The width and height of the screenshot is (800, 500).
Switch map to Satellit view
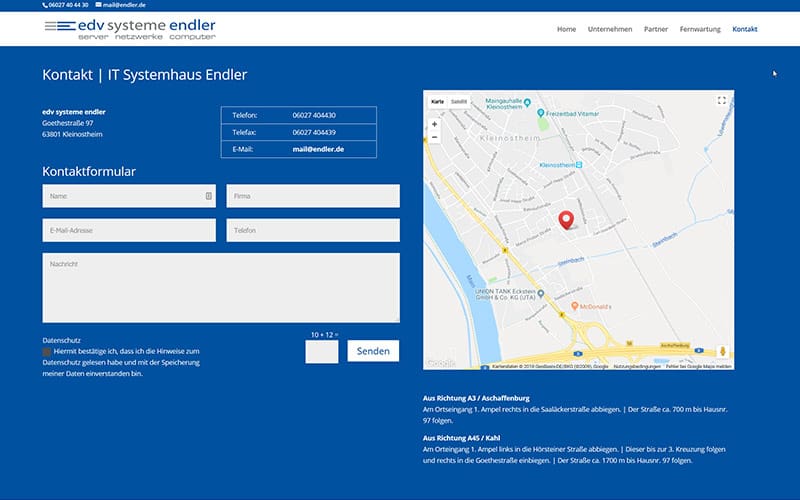pyautogui.click(x=459, y=102)
